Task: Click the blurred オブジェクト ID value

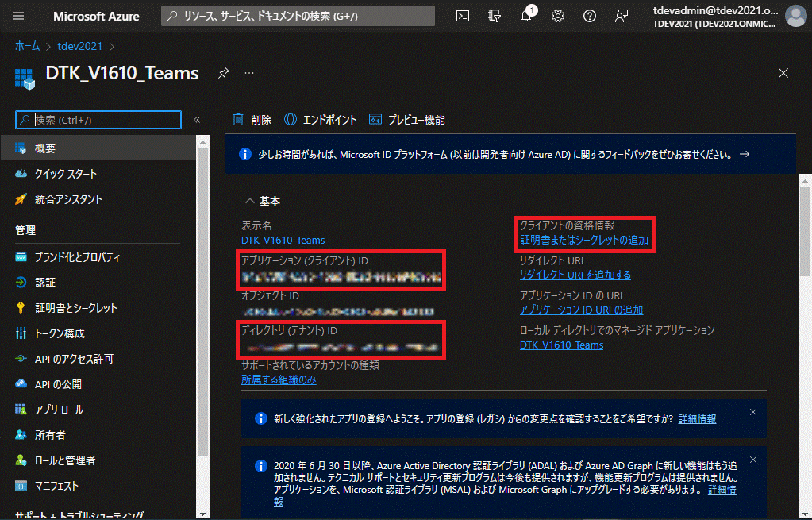Action: click(x=337, y=312)
